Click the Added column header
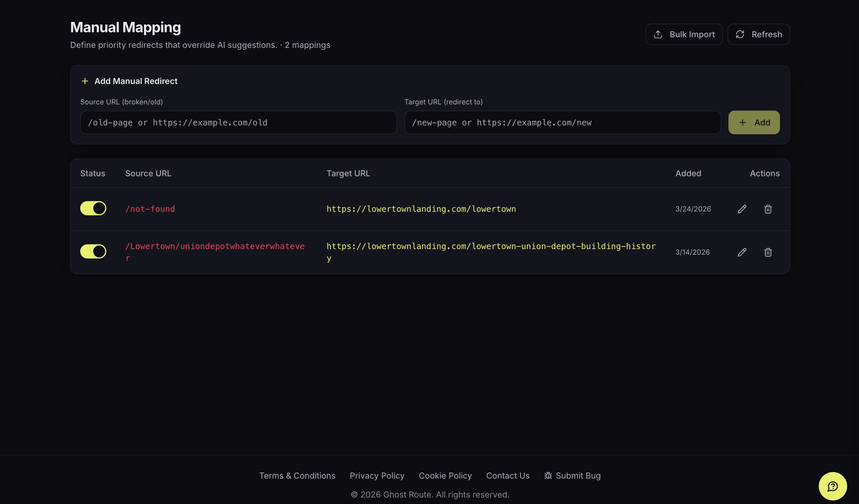The image size is (859, 504). pos(688,173)
